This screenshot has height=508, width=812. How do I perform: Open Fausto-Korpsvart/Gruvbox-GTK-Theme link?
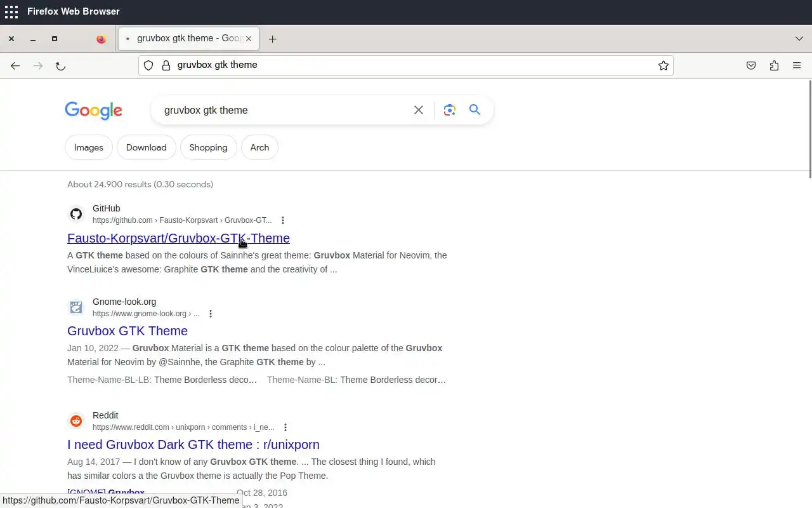click(178, 238)
